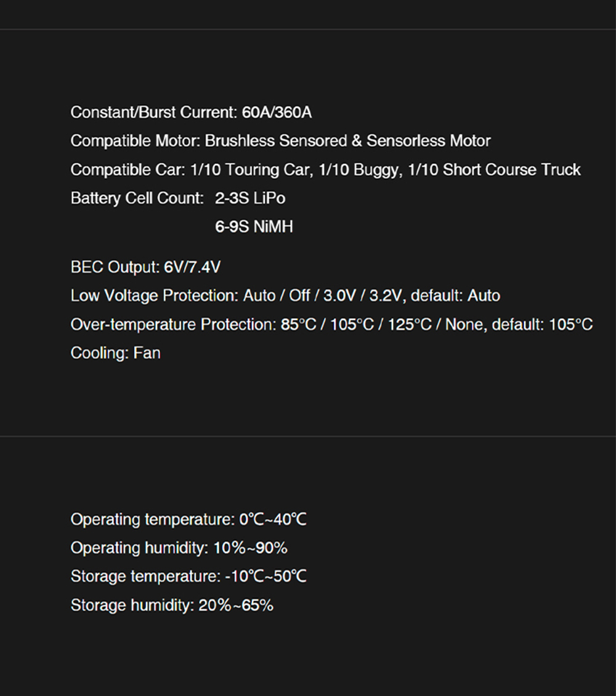The image size is (616, 696).
Task: Click the Brushless Sensored & Sensorless Motor text
Action: 347,141
